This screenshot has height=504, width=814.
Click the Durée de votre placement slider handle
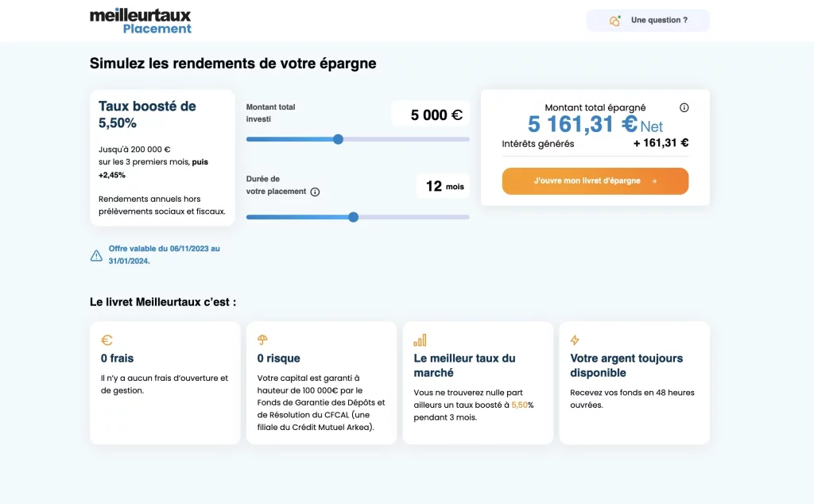[x=353, y=217]
